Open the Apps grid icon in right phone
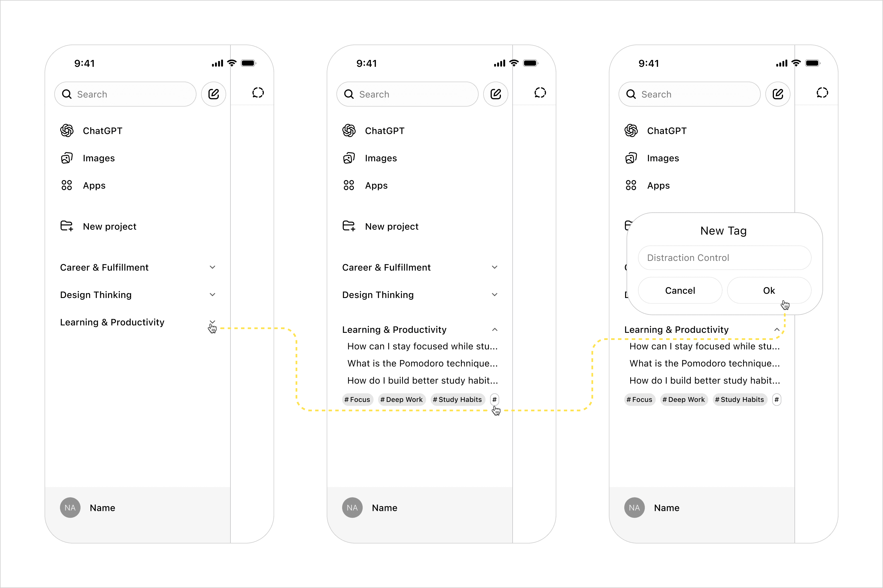 coord(631,185)
